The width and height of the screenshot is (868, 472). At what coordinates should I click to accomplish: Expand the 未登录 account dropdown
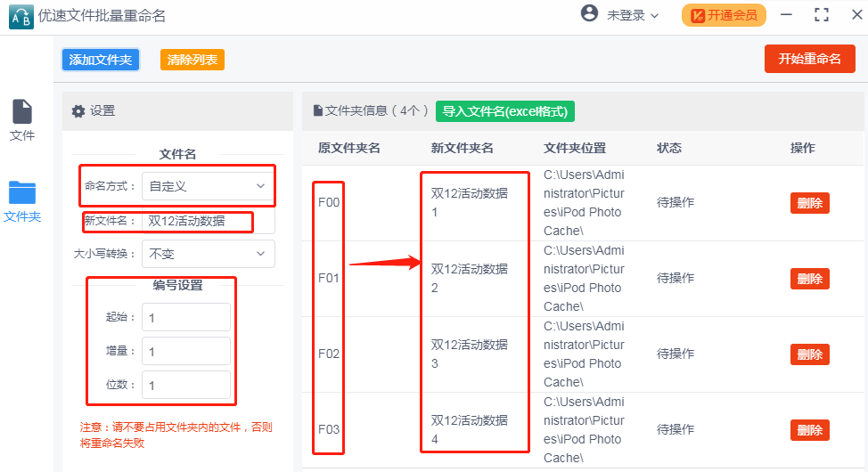tap(633, 15)
